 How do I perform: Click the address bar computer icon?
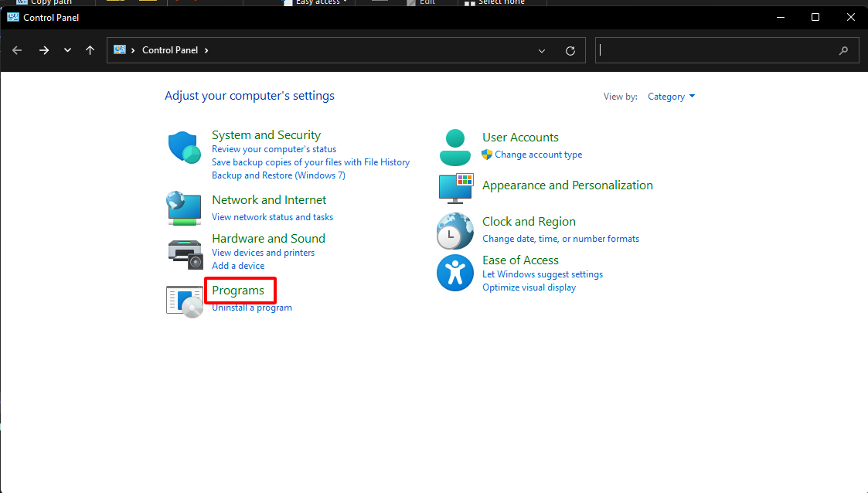click(x=120, y=49)
